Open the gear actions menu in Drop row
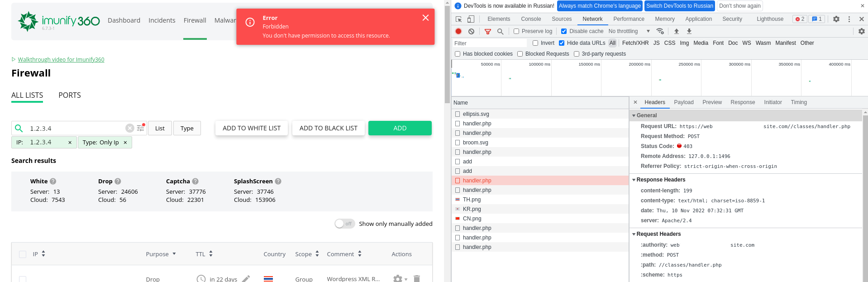868x282 pixels. point(400,279)
